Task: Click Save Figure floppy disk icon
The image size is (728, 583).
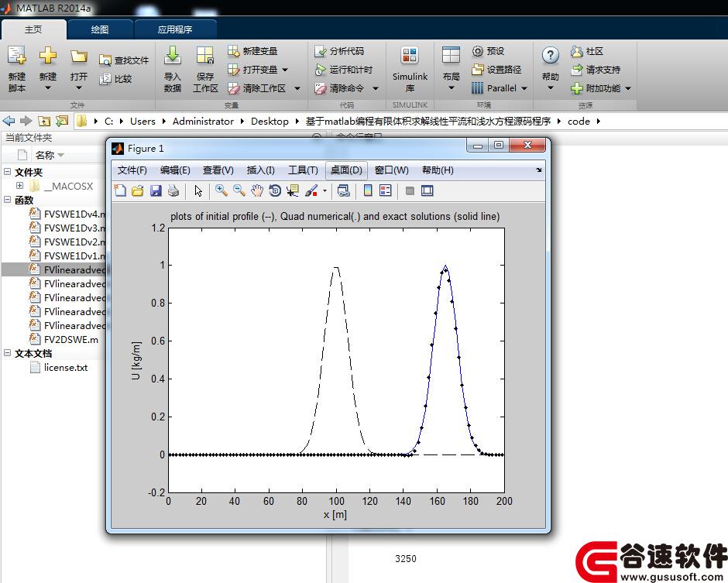Action: [x=156, y=190]
